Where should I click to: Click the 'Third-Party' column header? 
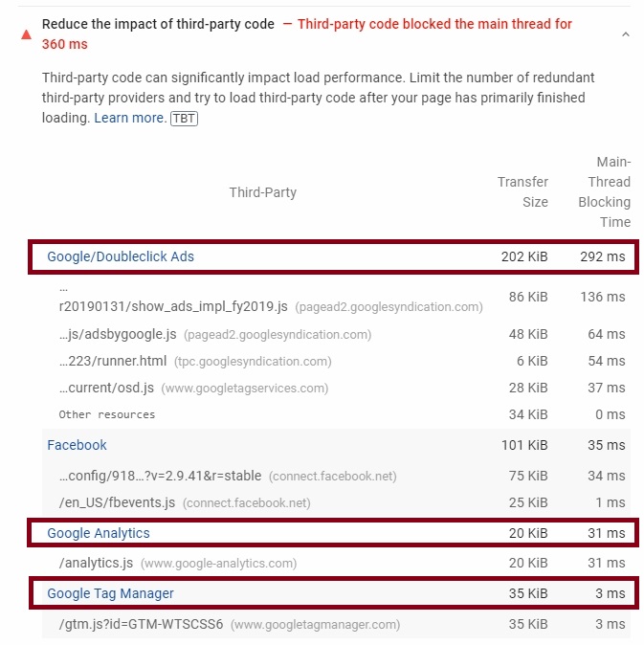tap(263, 192)
